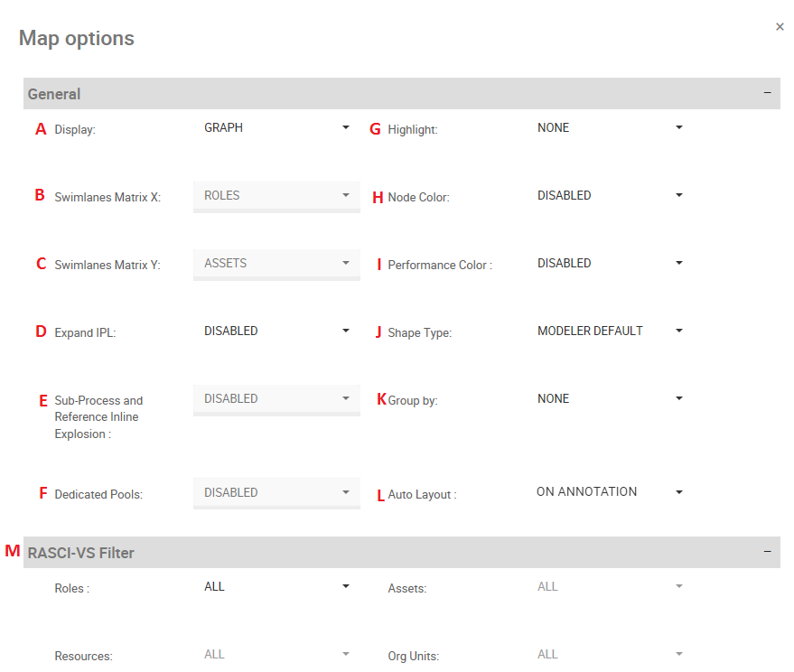This screenshot has width=794, height=672.
Task: Click the Swimlanes Matrix Y dropdown
Action: [x=276, y=264]
